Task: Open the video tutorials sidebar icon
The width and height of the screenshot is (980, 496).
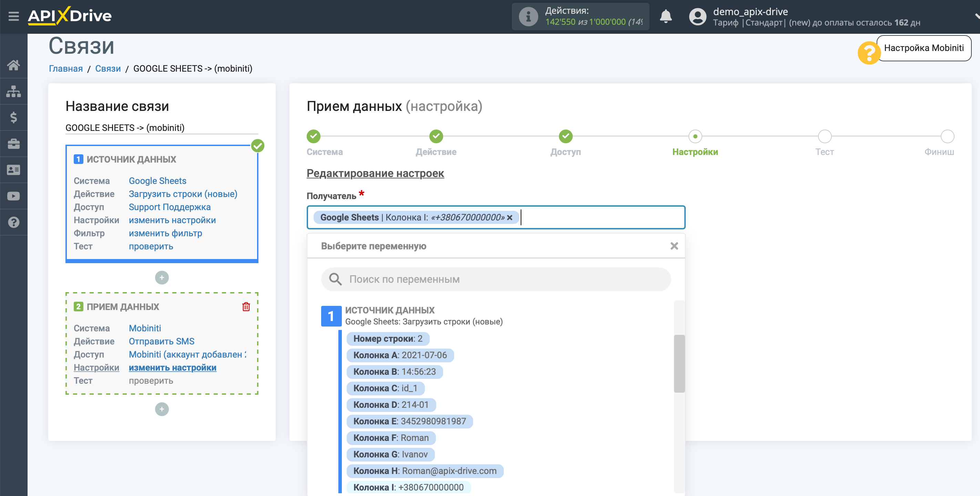Action: tap(14, 196)
